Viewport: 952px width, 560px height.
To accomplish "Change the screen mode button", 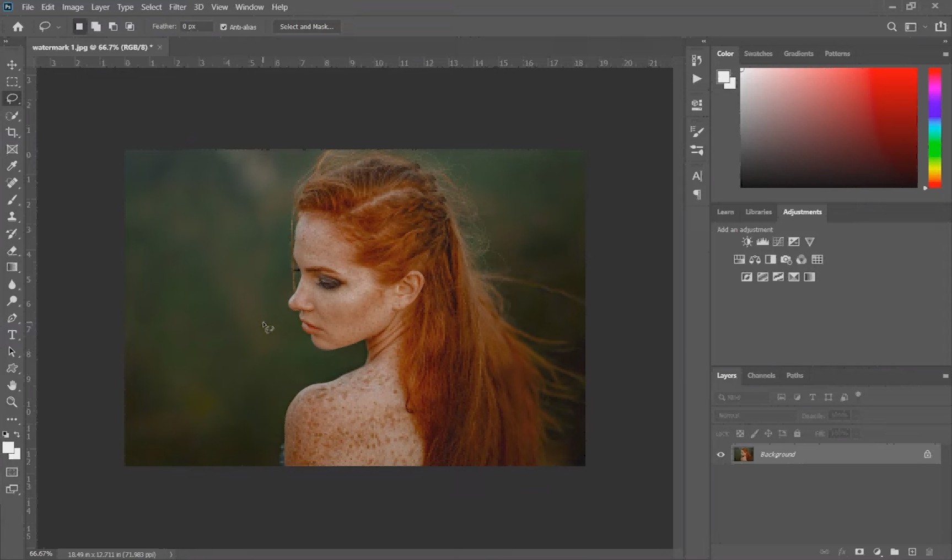I will tap(12, 489).
